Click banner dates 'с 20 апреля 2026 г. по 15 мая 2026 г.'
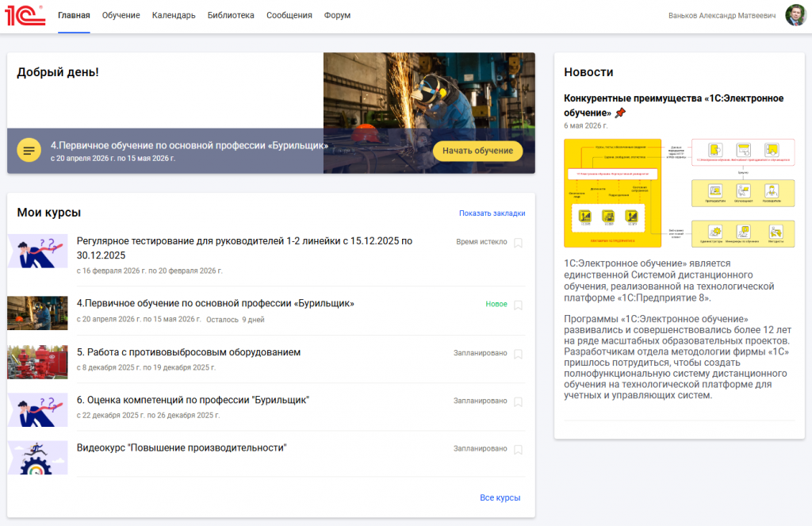 coord(113,159)
